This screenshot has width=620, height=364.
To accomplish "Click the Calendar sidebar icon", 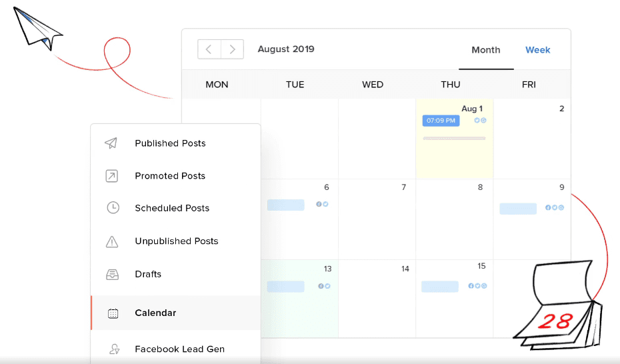I will coord(113,313).
